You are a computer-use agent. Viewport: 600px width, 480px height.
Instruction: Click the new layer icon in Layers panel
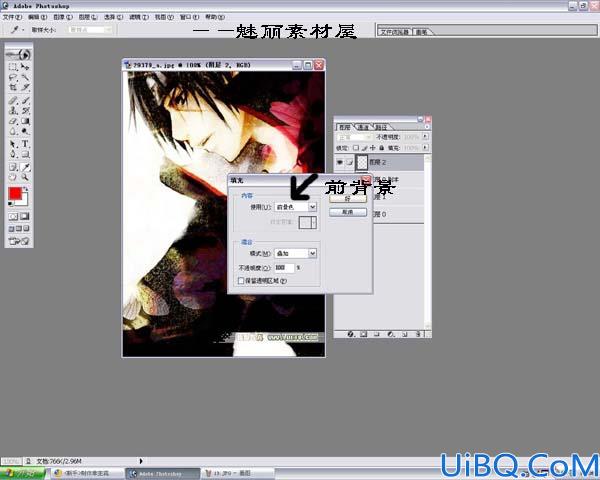coord(404,334)
